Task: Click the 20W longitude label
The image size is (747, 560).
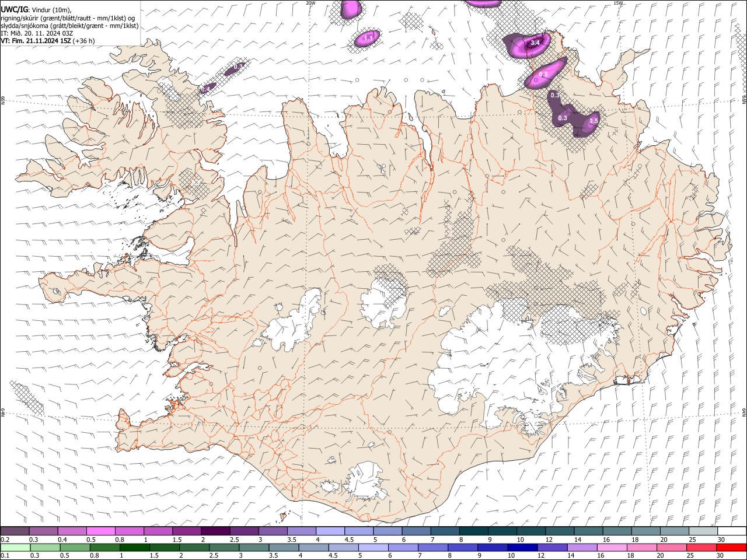Action: click(x=310, y=3)
